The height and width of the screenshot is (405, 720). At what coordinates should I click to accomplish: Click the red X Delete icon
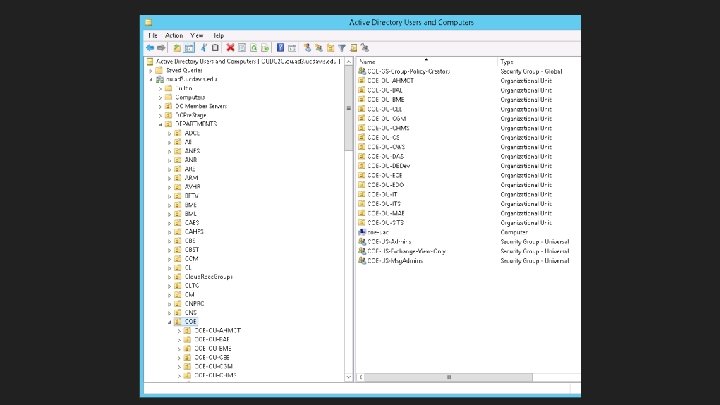(231, 48)
